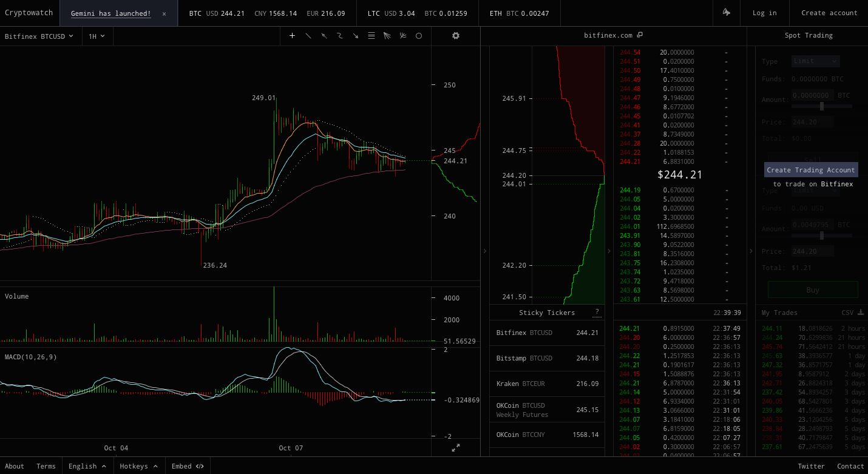Click Log in
Screen dimensions: 868x474
(x=764, y=13)
